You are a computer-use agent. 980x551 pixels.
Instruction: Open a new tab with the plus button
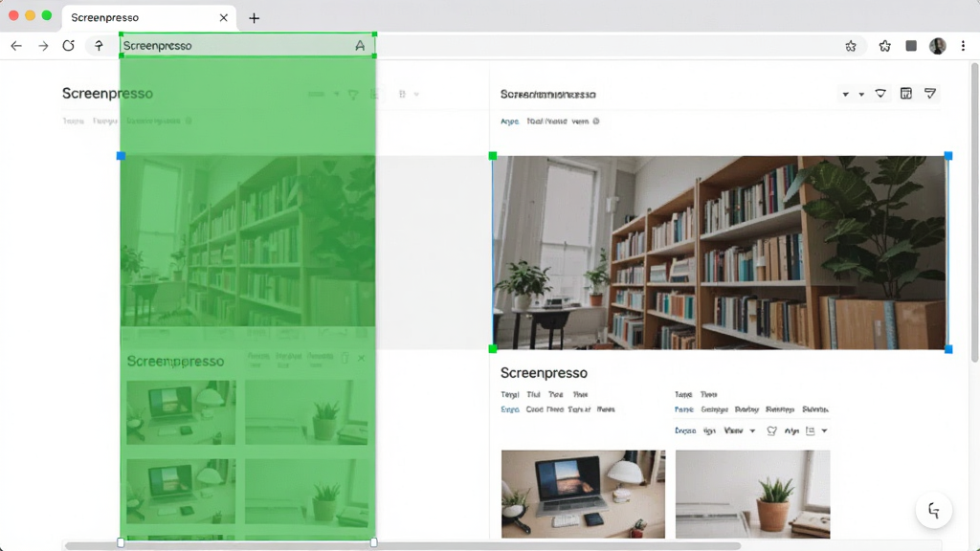click(254, 18)
